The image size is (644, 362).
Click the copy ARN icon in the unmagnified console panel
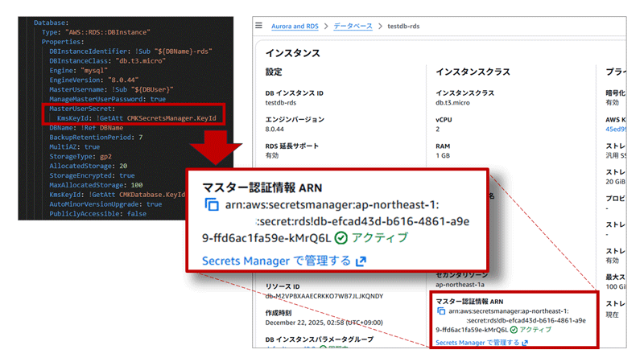point(441,311)
